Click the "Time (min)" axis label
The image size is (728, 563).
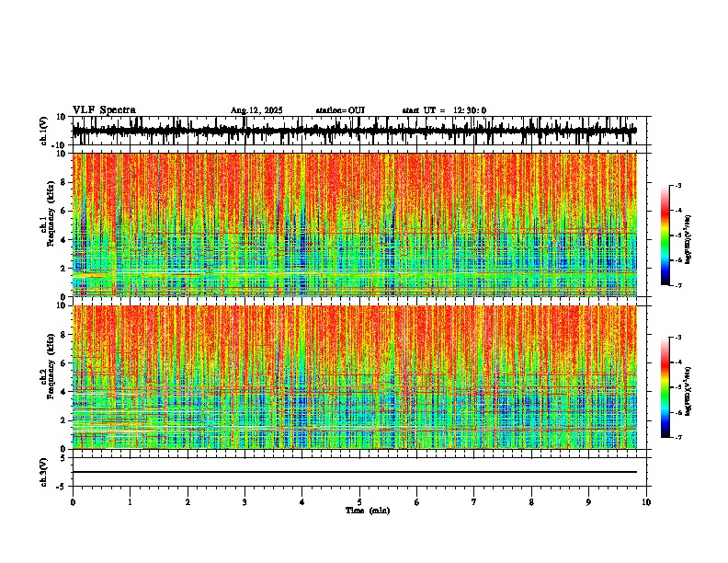pyautogui.click(x=368, y=511)
